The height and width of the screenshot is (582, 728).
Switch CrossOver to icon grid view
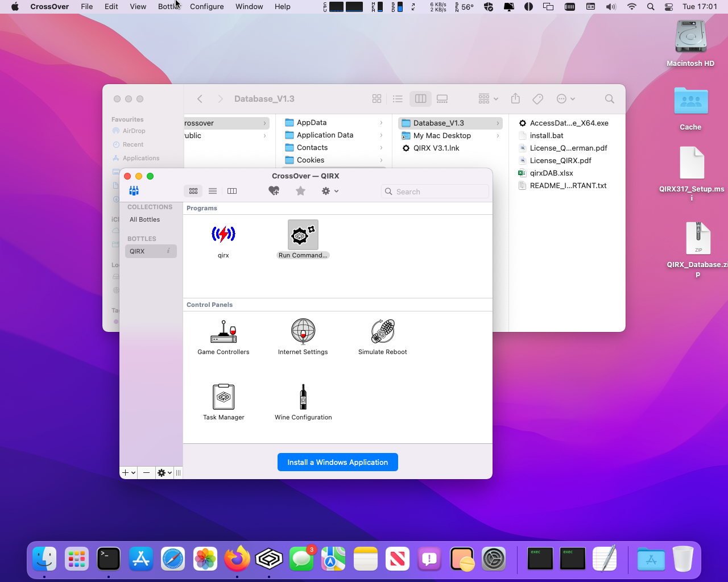click(193, 191)
